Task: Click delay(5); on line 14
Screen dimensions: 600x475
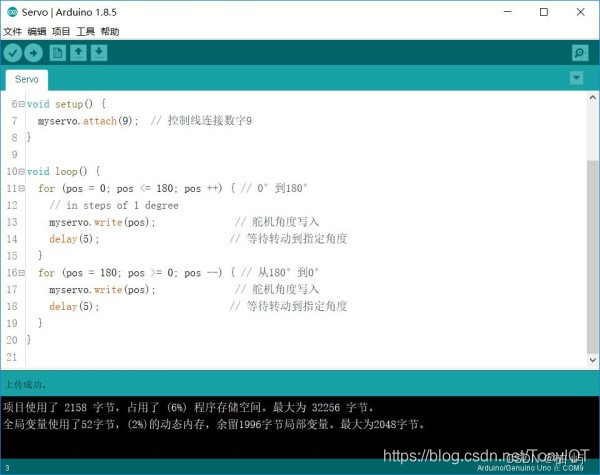Action: coord(74,239)
